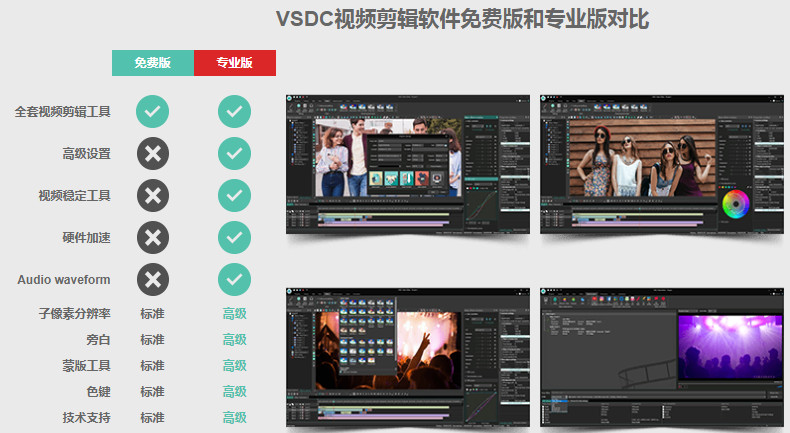The width and height of the screenshot is (790, 433).
Task: Click the 视频稳定工具 feature label
Action: (75, 196)
